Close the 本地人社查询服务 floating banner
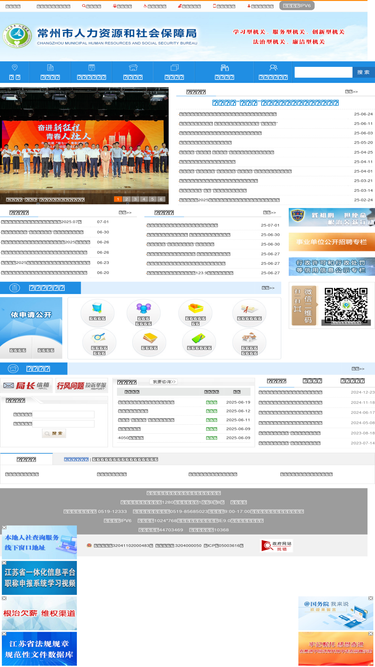The image size is (375, 667). (x=4, y=528)
